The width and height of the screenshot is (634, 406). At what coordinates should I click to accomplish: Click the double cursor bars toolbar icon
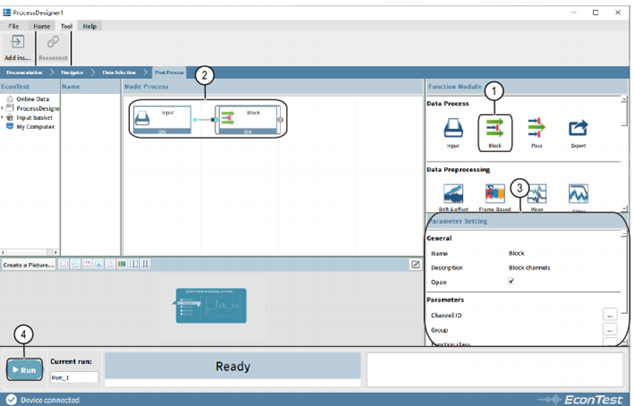point(145,264)
